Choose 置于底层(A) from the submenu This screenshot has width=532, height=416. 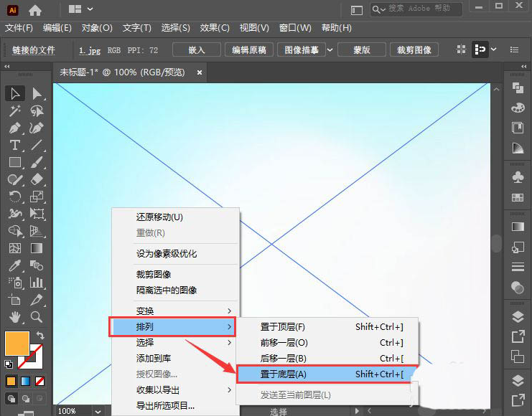click(327, 374)
